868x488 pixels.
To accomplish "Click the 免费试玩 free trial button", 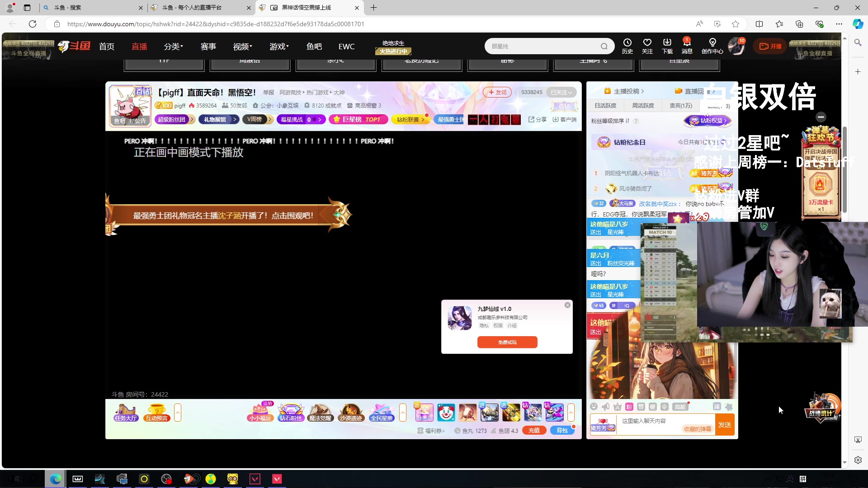I will point(507,342).
